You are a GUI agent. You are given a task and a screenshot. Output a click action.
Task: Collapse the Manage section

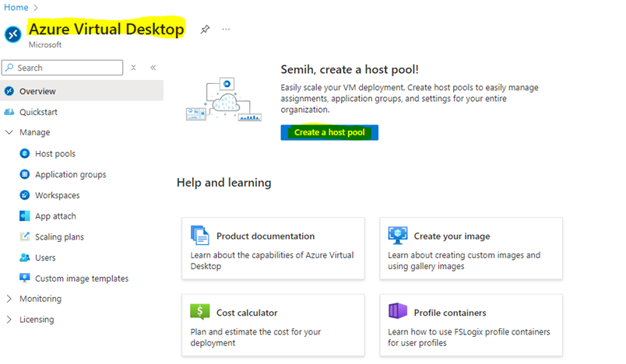tap(9, 133)
